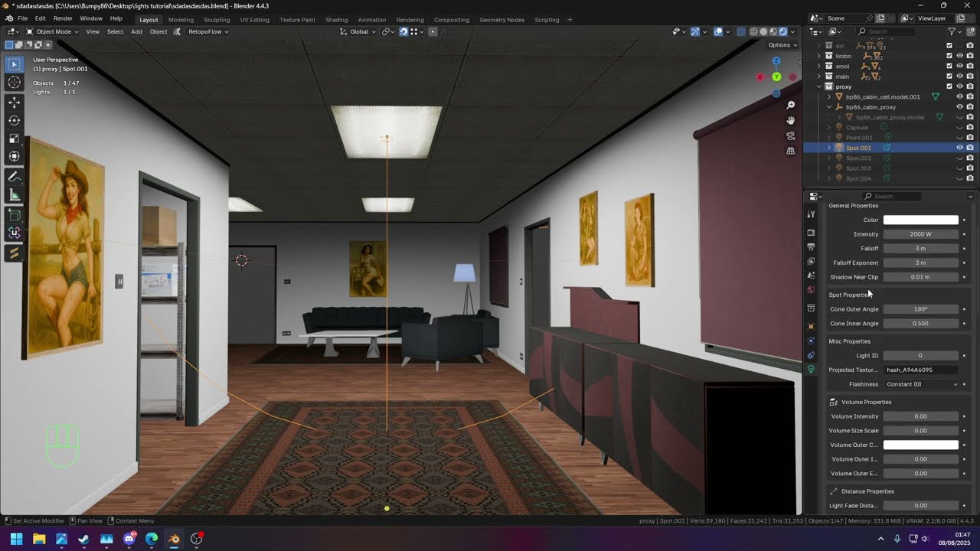Click the pan view hand icon
Screen dimensions: 980x551
(791, 120)
